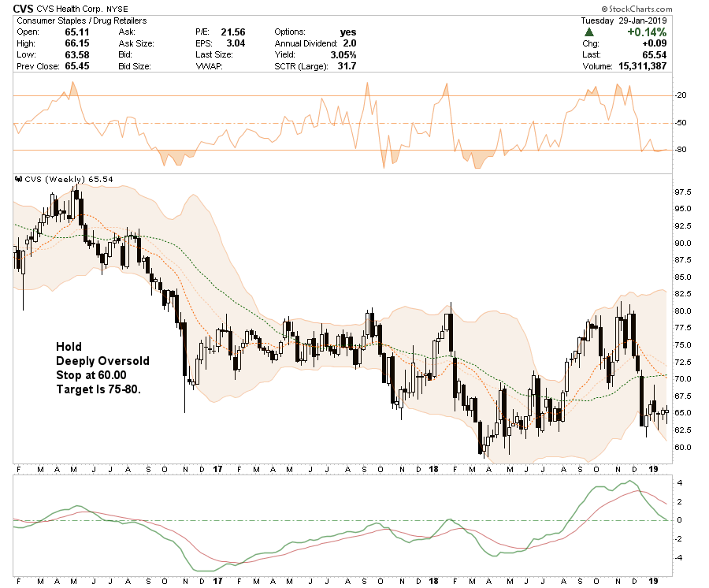Click the Last price 65.54 in header
The height and width of the screenshot is (588, 709).
point(655,54)
